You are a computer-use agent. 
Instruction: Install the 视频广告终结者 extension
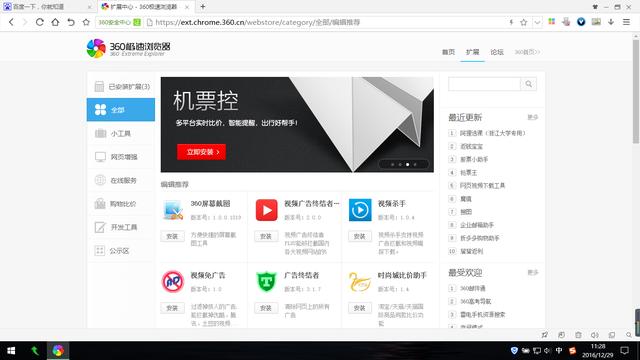(266, 236)
